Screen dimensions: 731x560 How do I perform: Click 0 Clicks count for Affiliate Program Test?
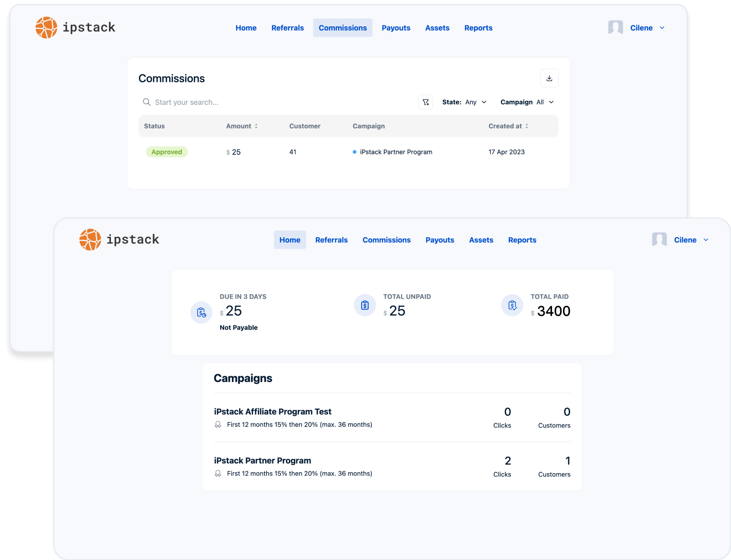tap(508, 412)
